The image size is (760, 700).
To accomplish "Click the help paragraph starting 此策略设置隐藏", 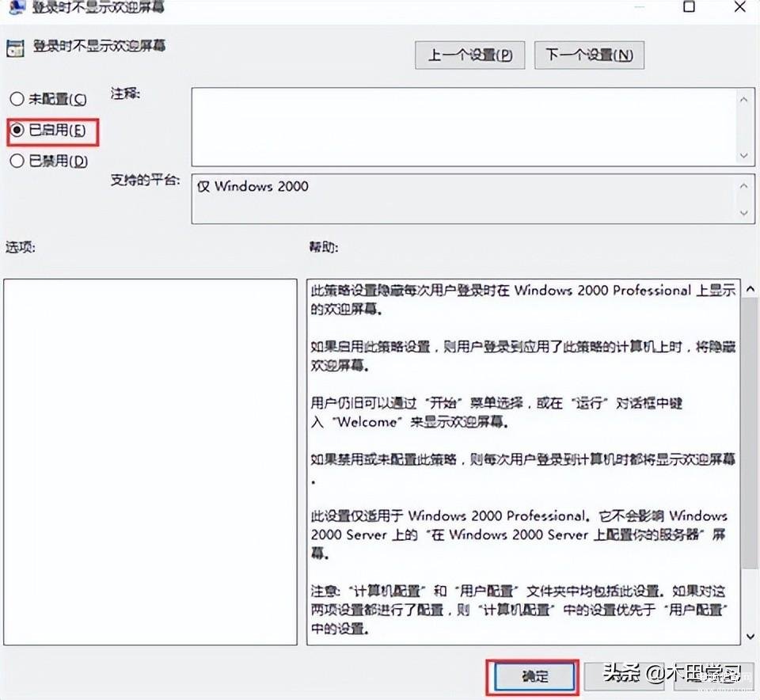I will [x=523, y=299].
